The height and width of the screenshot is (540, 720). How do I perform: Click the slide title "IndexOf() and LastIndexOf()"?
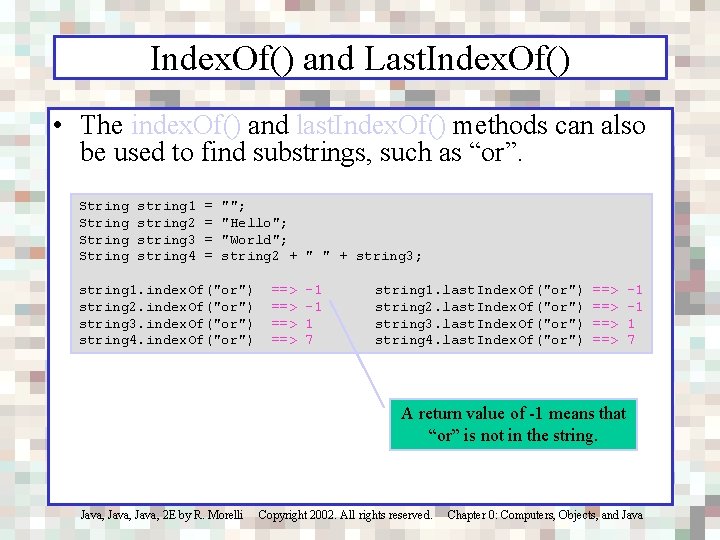coord(360,59)
